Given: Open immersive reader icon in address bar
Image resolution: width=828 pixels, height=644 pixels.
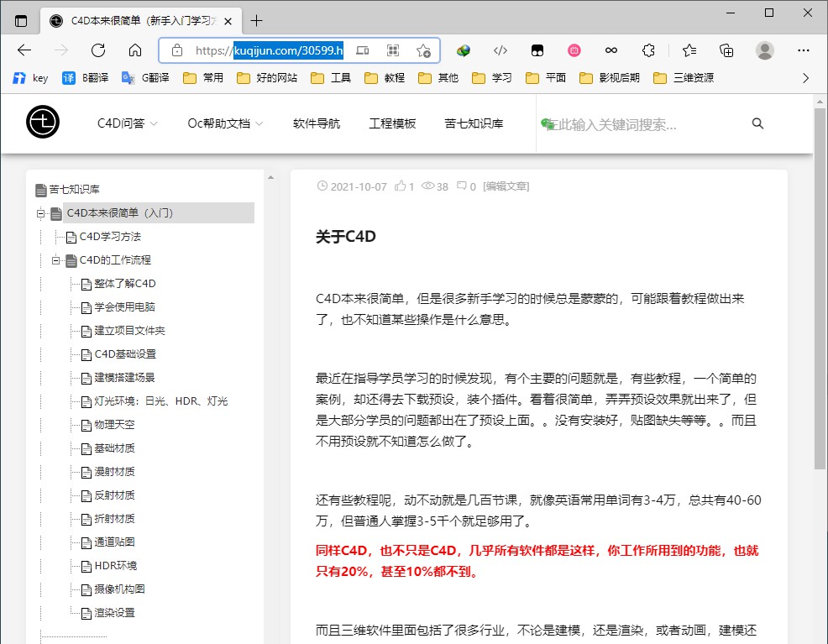Looking at the screenshot, I should click(362, 50).
